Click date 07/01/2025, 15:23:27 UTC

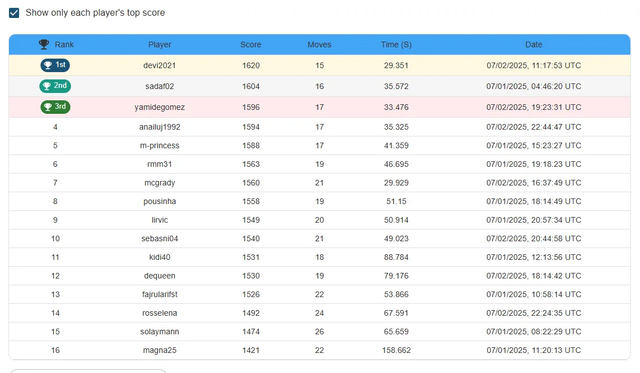click(533, 145)
